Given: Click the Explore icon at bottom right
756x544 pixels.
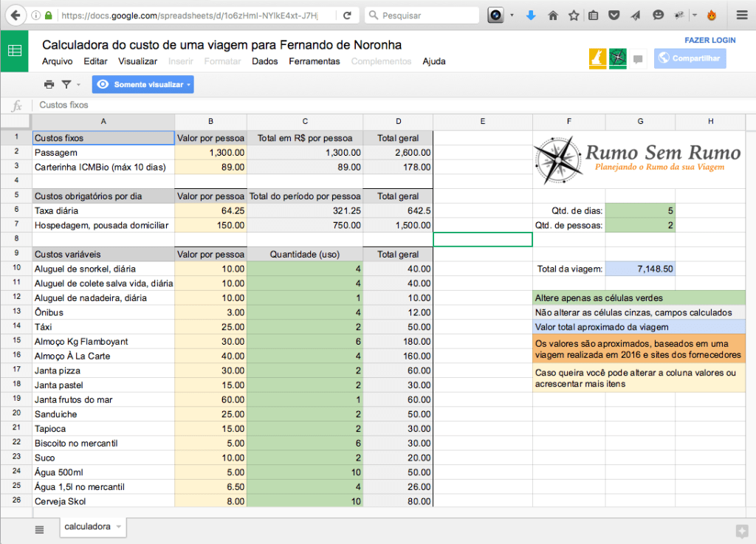Looking at the screenshot, I should point(741,530).
